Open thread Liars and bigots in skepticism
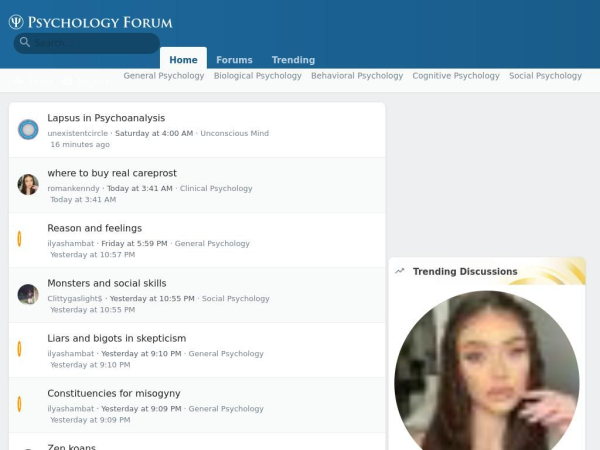Screen dimensions: 600x450 coord(117,338)
